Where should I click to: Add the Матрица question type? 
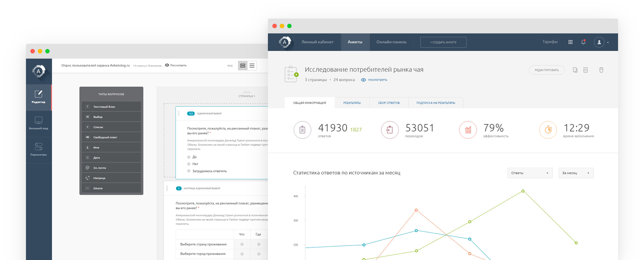pos(111,178)
